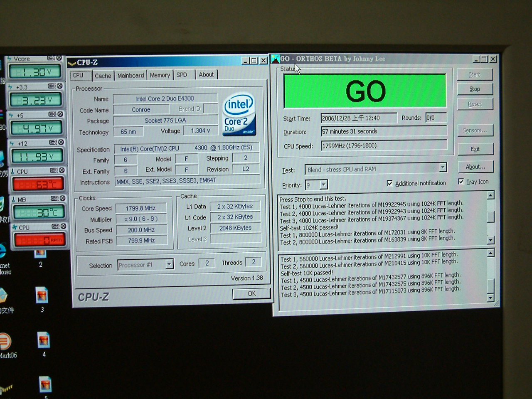Click upper log scrollbar up arrow
The width and height of the screenshot is (532, 399).
click(x=490, y=195)
